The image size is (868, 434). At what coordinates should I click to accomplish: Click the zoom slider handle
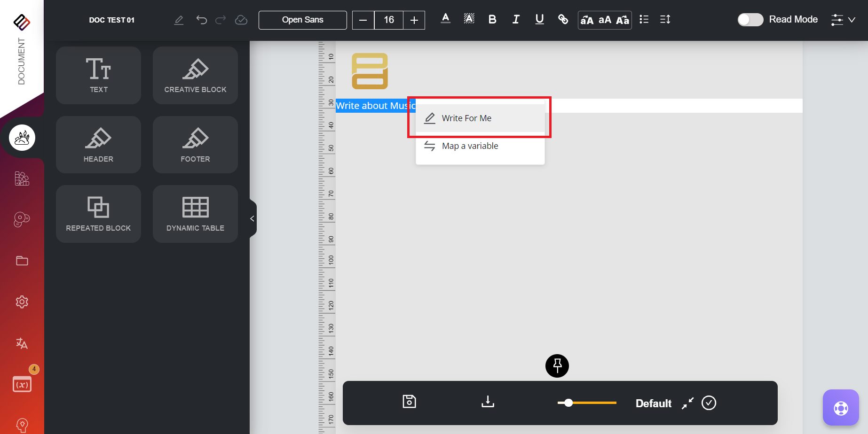click(x=568, y=403)
